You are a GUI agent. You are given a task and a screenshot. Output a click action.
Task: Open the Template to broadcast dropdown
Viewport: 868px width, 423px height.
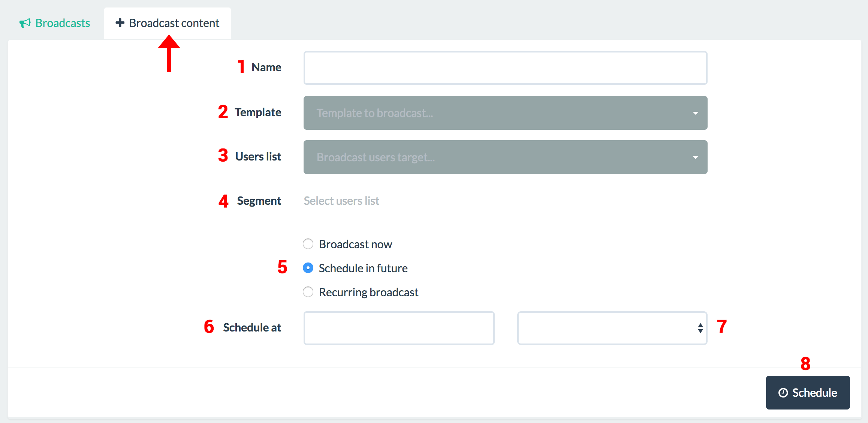(x=502, y=113)
